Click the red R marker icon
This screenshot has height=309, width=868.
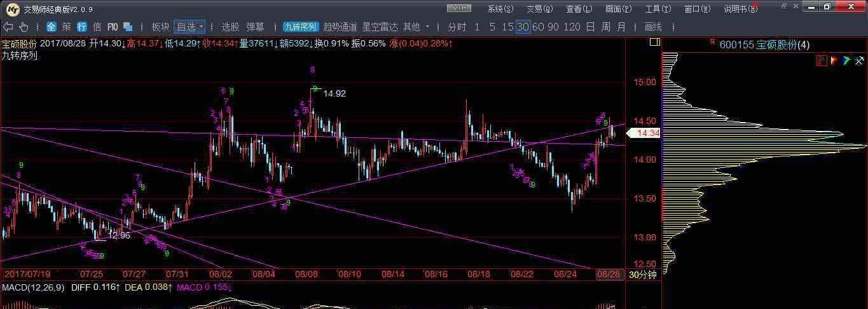[713, 42]
